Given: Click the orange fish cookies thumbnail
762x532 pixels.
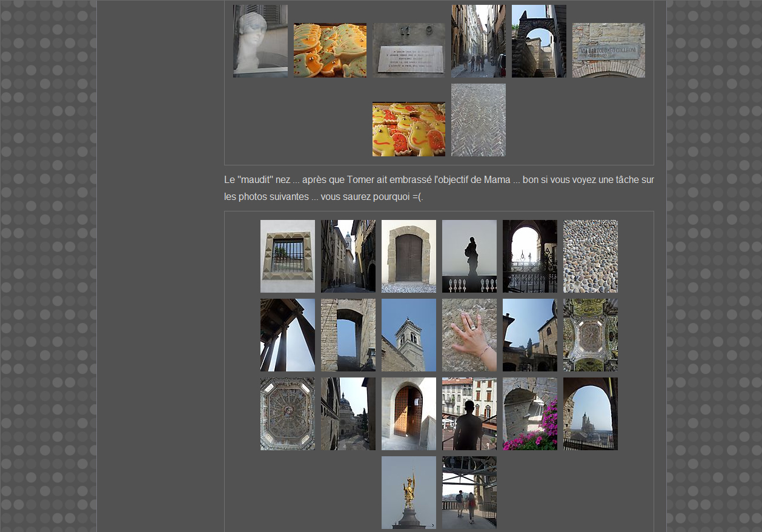Looking at the screenshot, I should pyautogui.click(x=330, y=50).
